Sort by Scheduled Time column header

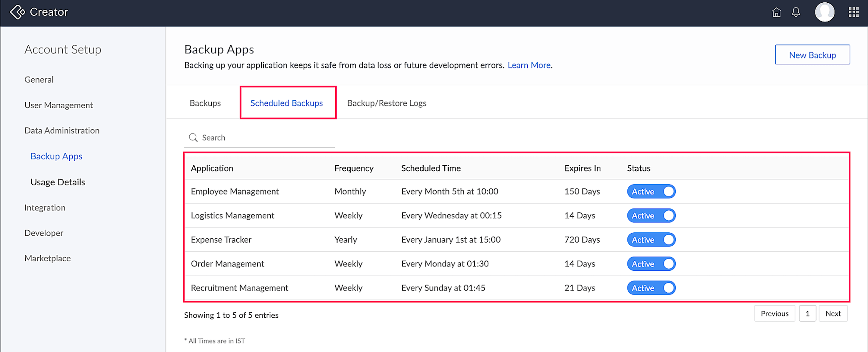point(431,168)
